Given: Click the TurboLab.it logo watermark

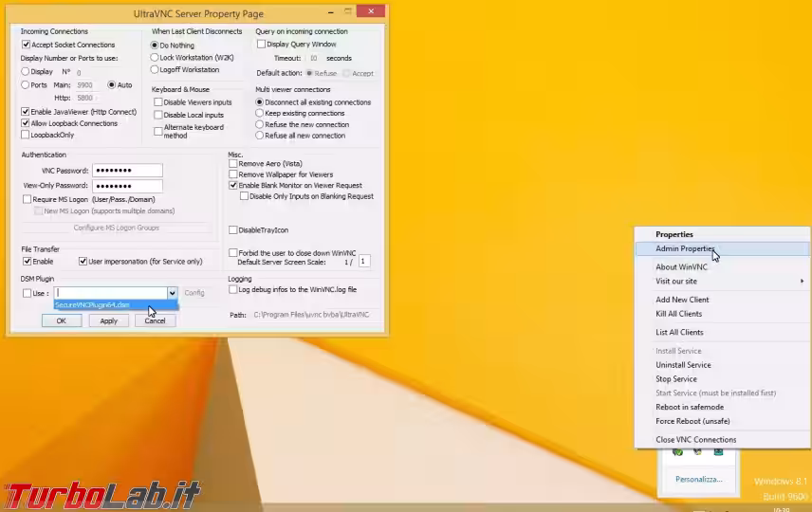Looking at the screenshot, I should pos(101,493).
